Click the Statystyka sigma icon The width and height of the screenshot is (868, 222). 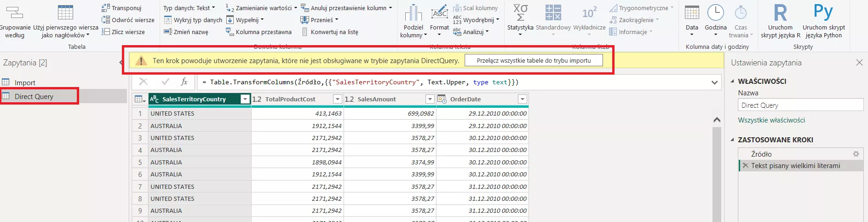click(x=520, y=13)
